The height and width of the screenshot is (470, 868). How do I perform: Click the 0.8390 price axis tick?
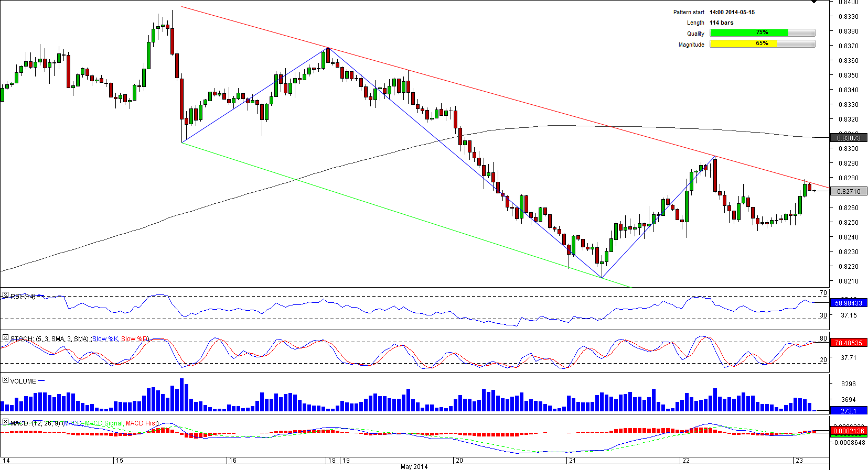849,17
